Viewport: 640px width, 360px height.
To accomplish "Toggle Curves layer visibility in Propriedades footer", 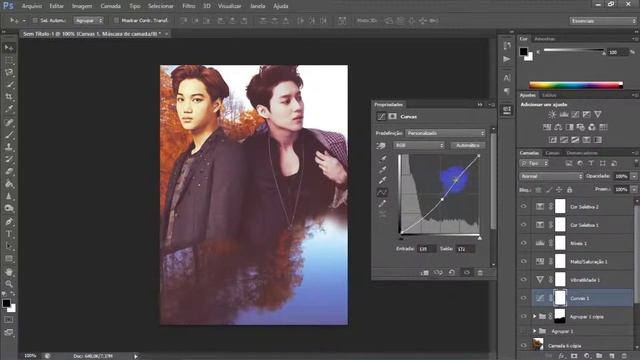I will 467,272.
